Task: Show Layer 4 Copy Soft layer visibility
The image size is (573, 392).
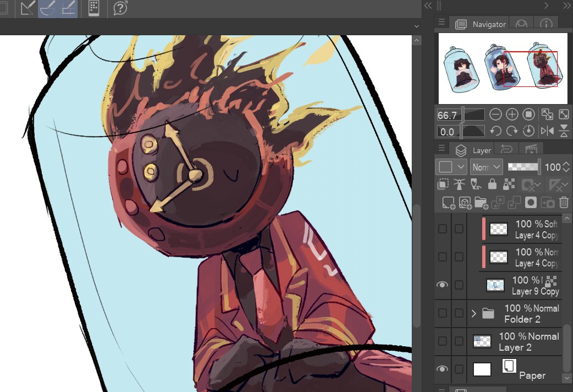Action: pos(442,229)
